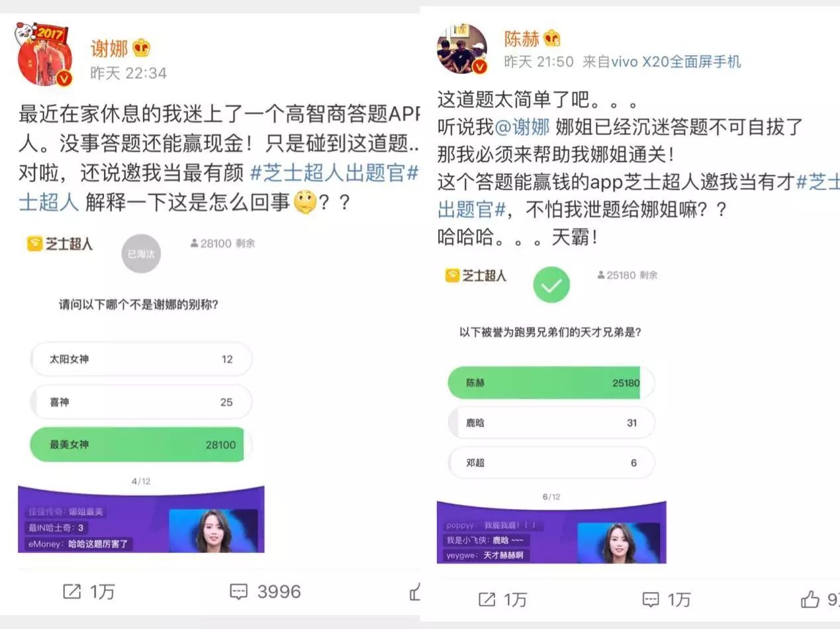The width and height of the screenshot is (840, 629).
Task: Open the #芝士超人出题官# hashtag link
Action: click(x=334, y=173)
